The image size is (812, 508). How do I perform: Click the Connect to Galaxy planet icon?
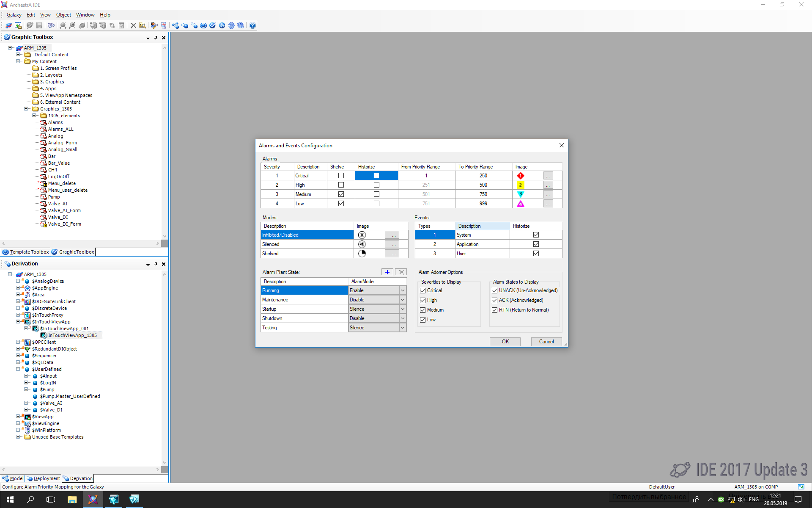[x=8, y=25]
